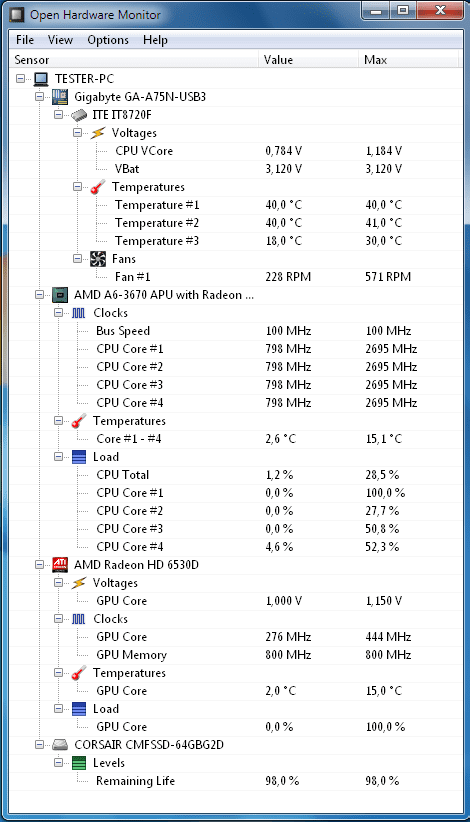Click the CPU Clocks waveform icon
The height and width of the screenshot is (822, 470).
tap(79, 313)
